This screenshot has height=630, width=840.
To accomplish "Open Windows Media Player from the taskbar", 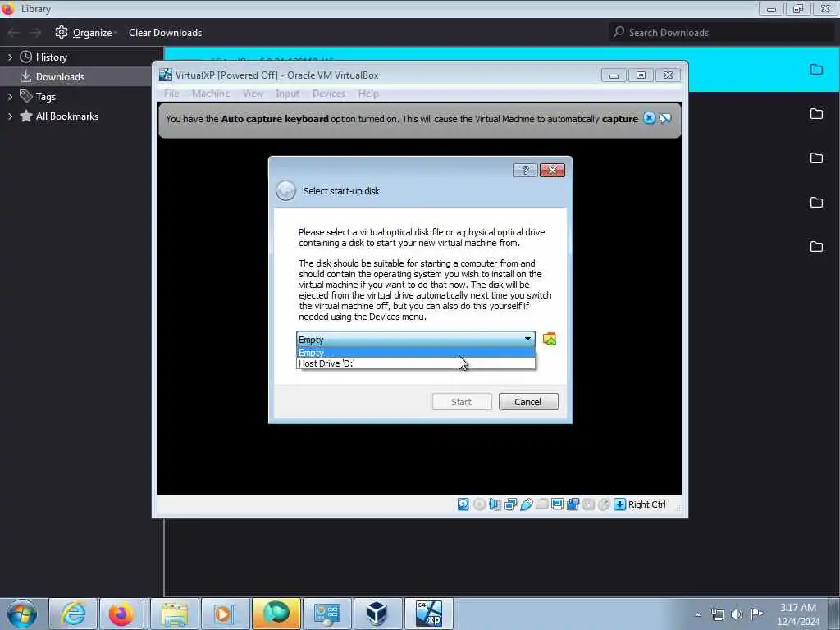I will point(225,614).
